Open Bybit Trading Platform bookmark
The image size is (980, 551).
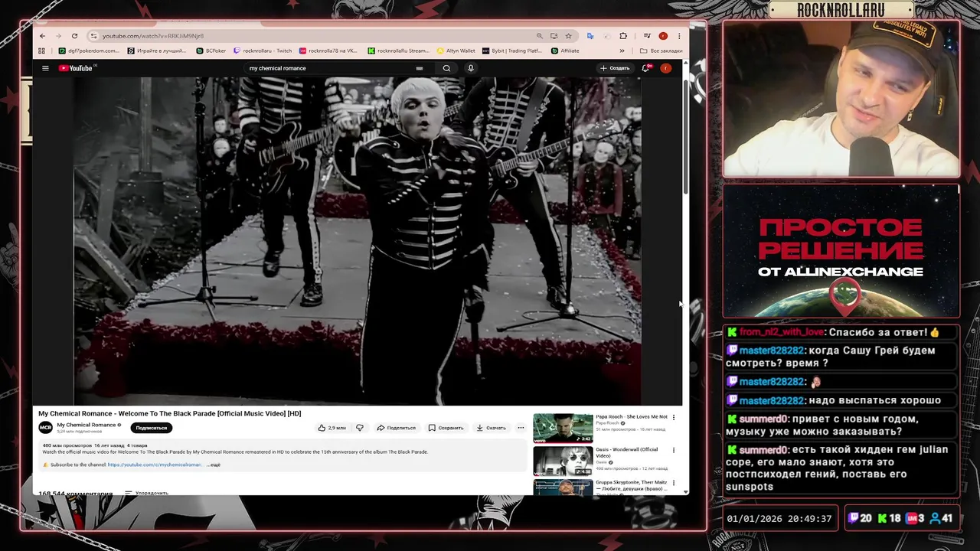(512, 51)
